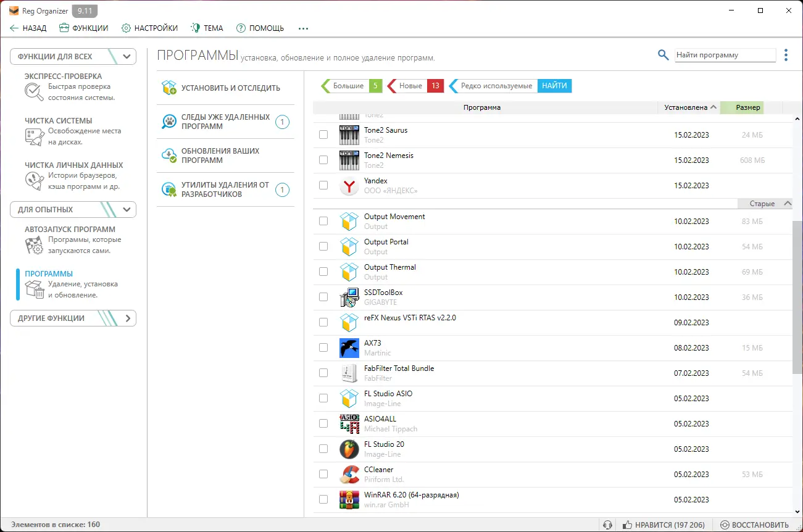The height and width of the screenshot is (532, 803).
Task: Open ОБНОВЛЕНИЯ ВАШИХ ПРОГРАММ
Action: pyautogui.click(x=225, y=156)
